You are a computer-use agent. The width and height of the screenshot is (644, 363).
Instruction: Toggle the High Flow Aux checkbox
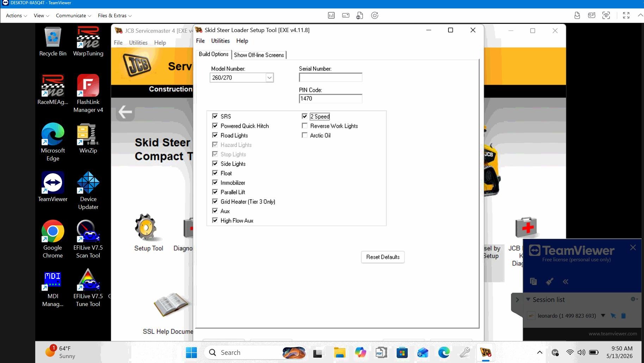[215, 220]
